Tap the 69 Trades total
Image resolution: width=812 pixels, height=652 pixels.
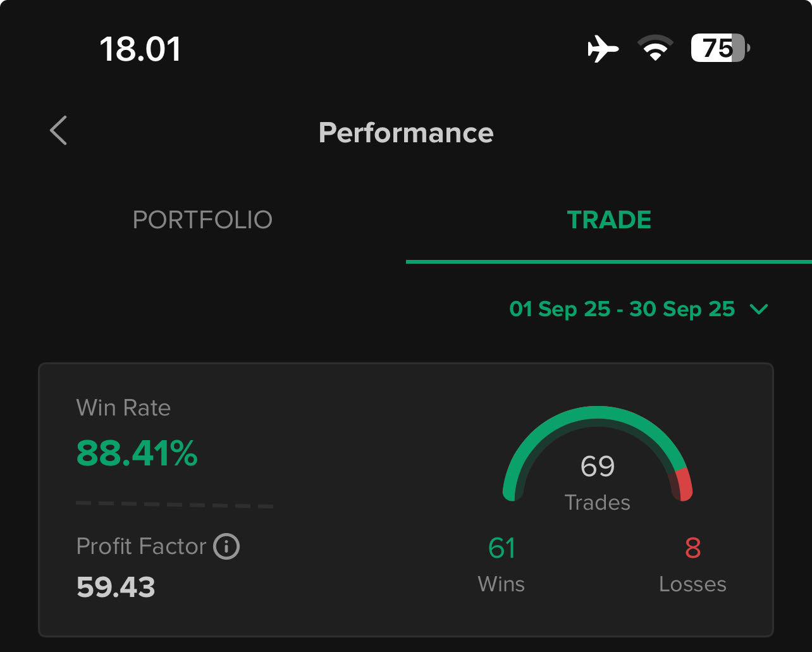coord(598,467)
